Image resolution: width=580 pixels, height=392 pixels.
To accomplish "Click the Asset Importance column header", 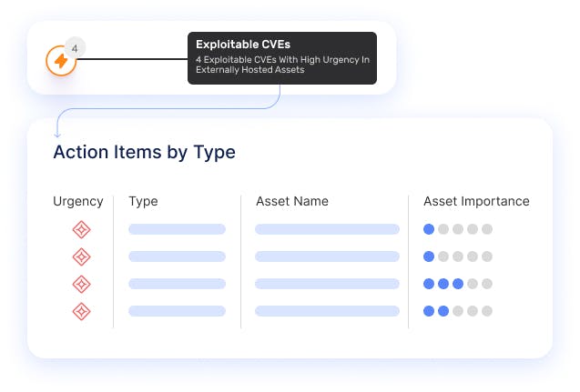I will [x=476, y=201].
